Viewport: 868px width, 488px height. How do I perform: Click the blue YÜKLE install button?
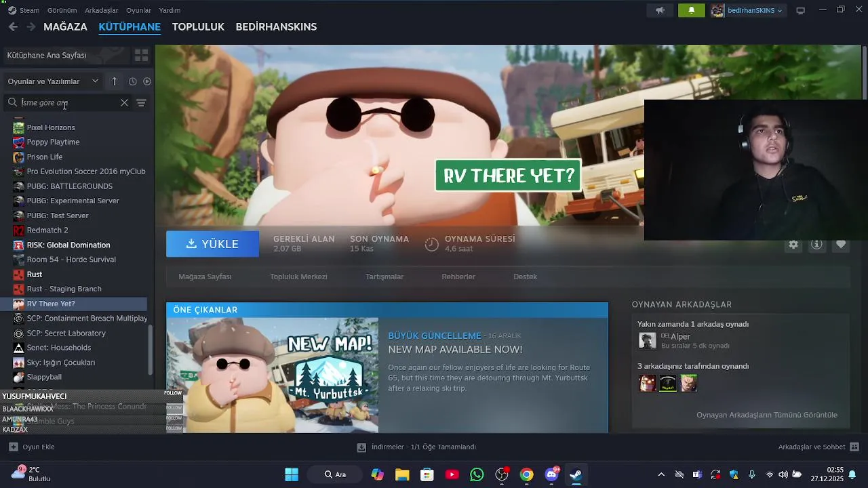tap(212, 244)
